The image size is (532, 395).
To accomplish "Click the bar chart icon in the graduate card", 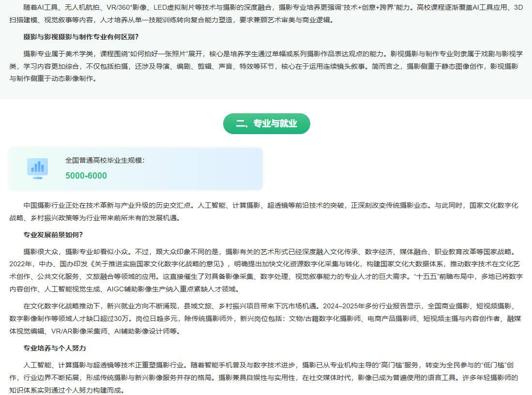I will (37, 168).
